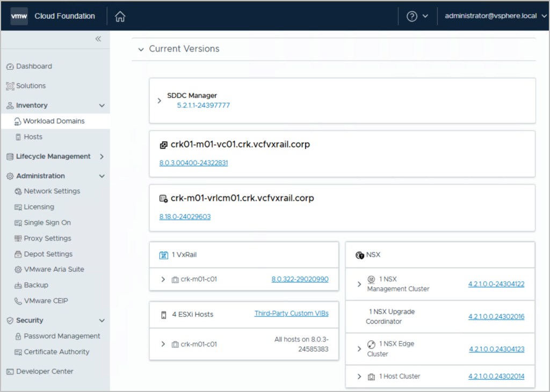Expand Lifecycle Management menu
The height and width of the screenshot is (392, 550).
[102, 157]
